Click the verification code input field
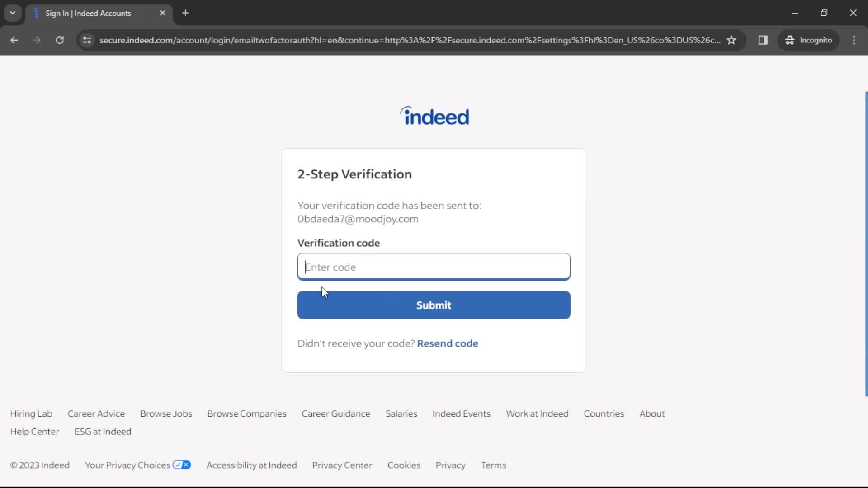 pyautogui.click(x=434, y=266)
